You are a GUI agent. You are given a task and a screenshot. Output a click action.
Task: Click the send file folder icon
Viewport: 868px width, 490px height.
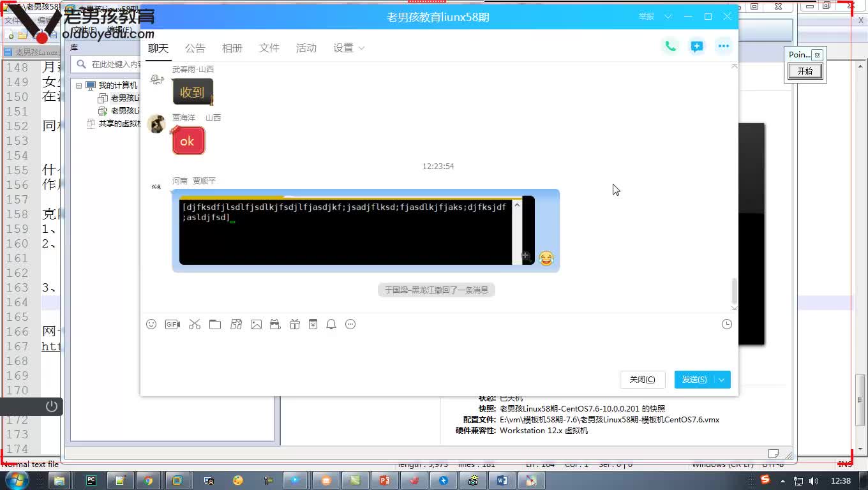click(215, 324)
